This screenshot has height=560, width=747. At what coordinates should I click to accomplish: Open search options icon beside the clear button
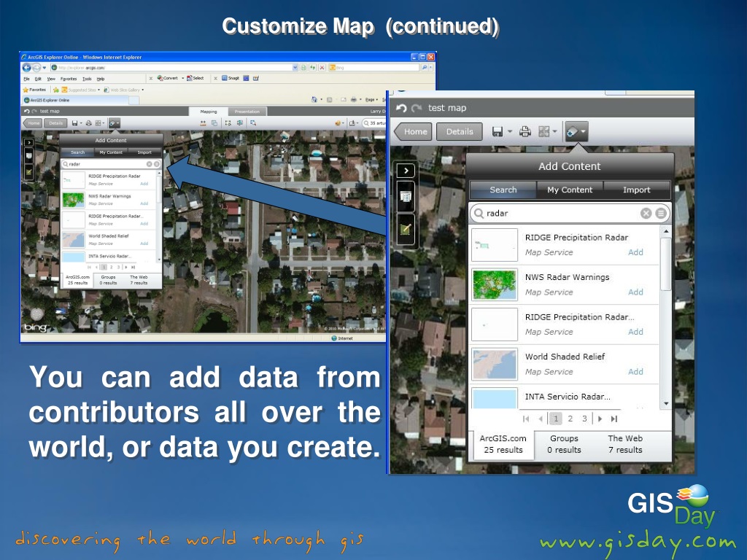click(661, 214)
